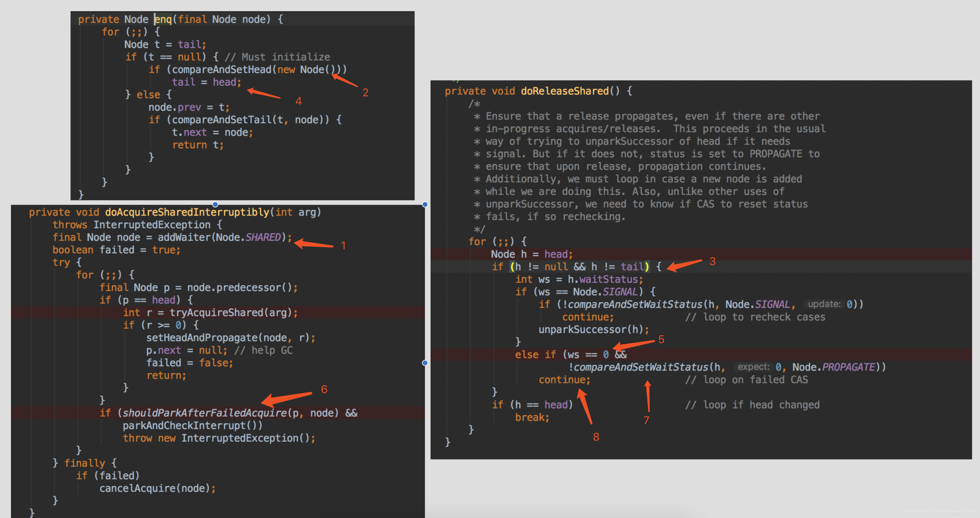Click the right-middle selection handle of the lower-left image

click(425, 363)
